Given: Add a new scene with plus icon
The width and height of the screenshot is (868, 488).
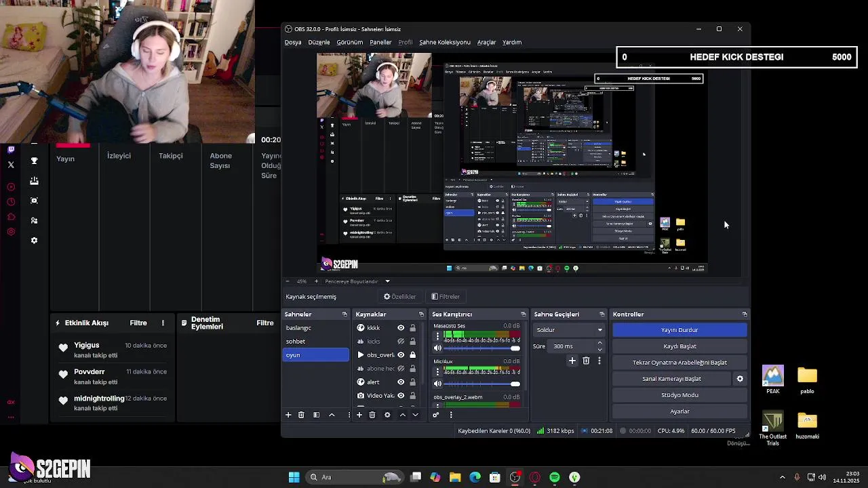Looking at the screenshot, I should click(288, 415).
